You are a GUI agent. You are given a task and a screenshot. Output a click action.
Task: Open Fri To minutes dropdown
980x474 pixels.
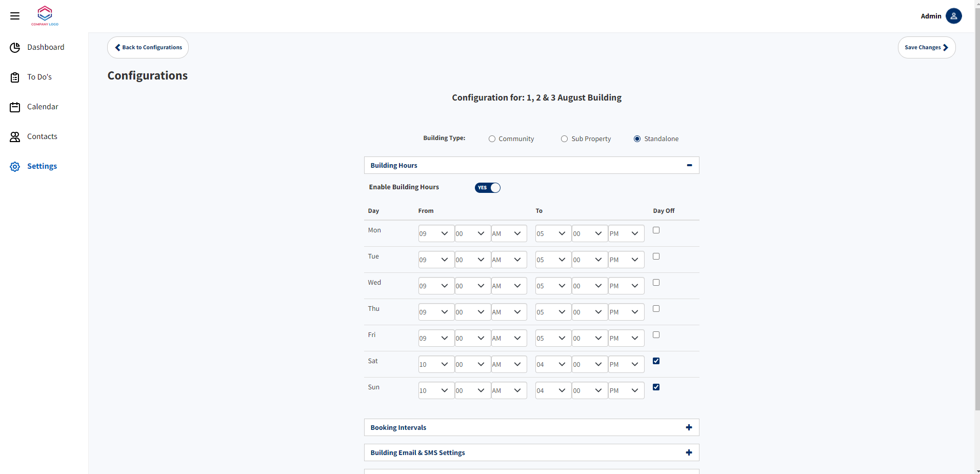point(590,338)
